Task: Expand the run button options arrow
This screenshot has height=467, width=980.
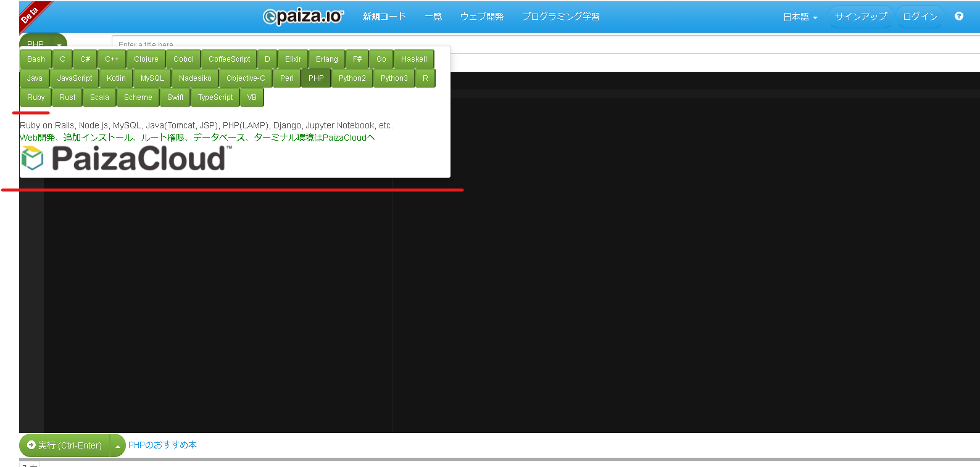Action: pyautogui.click(x=117, y=445)
